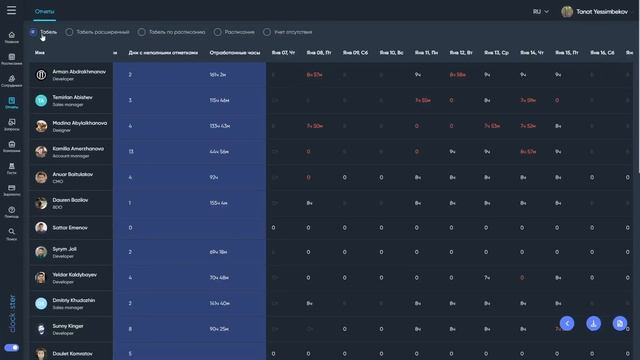640x360 pixels.
Task: Click Madina's worked hours 133ч 43м
Action: (220, 126)
